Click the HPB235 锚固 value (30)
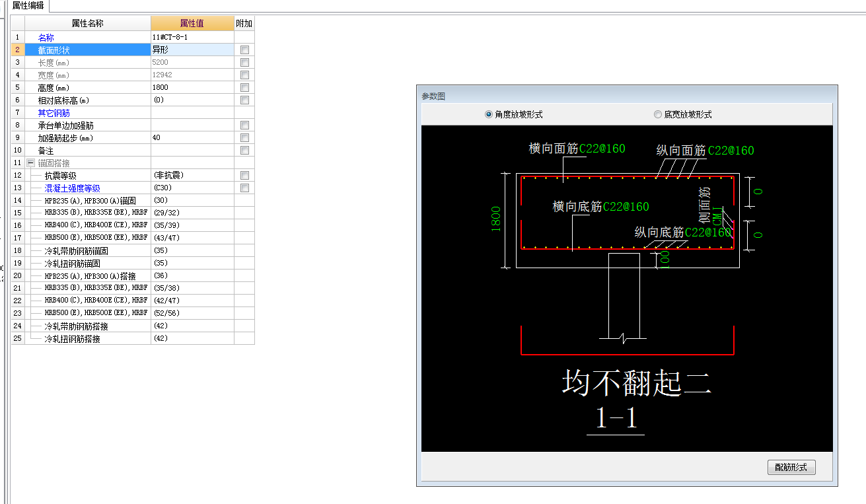The image size is (866, 504). click(192, 200)
